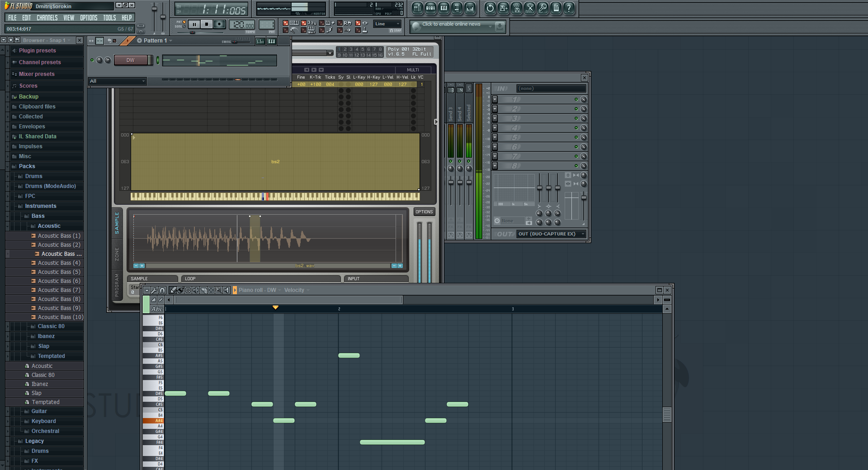This screenshot has width=868, height=470.
Task: Show the browser via its toolbar icon
Action: coord(457,8)
